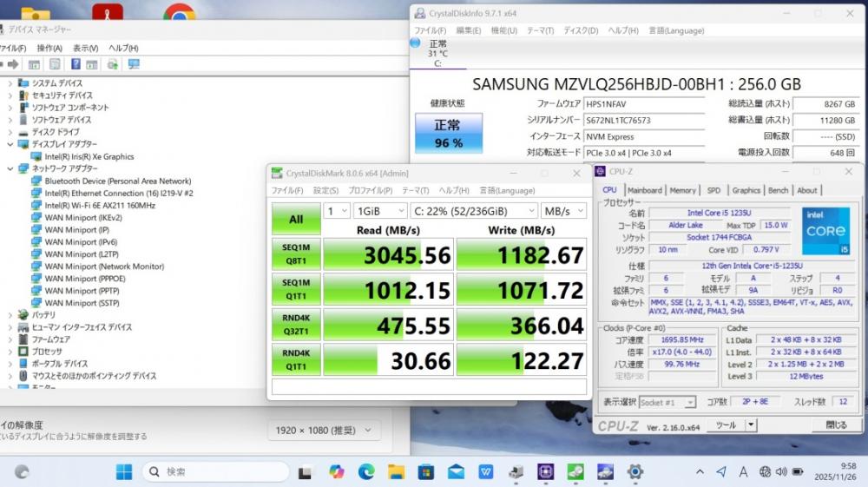Open File Explorer from the taskbar
868x487 pixels.
pos(396,471)
